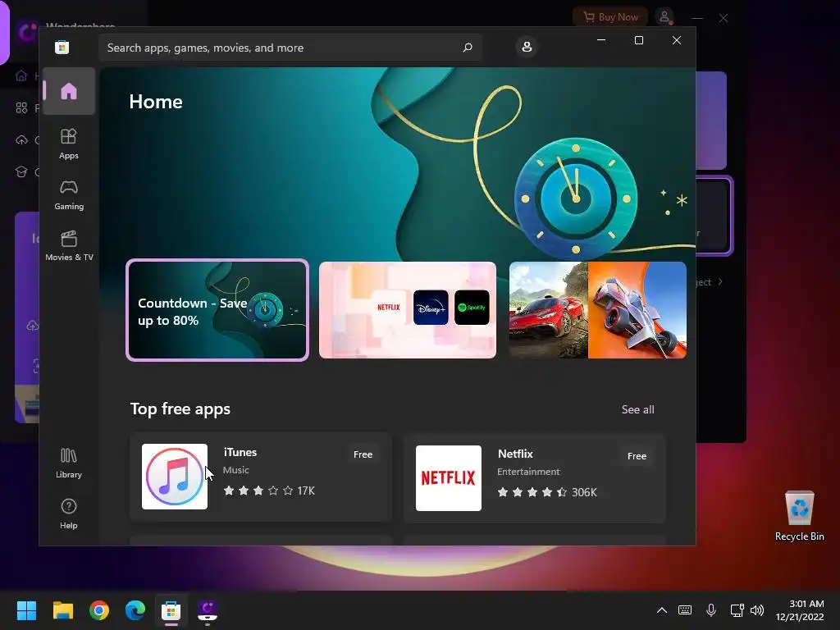The width and height of the screenshot is (840, 630).
Task: Maximize the Microsoft Store window
Action: click(x=638, y=40)
